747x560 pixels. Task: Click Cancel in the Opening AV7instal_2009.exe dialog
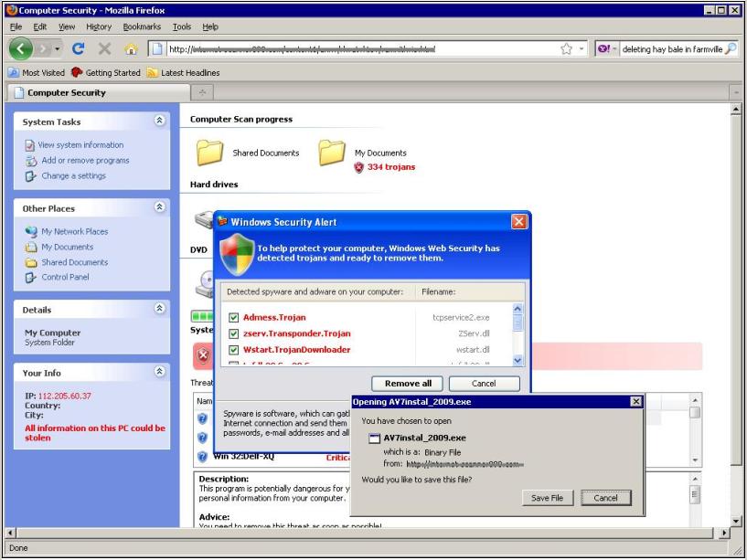(x=606, y=498)
